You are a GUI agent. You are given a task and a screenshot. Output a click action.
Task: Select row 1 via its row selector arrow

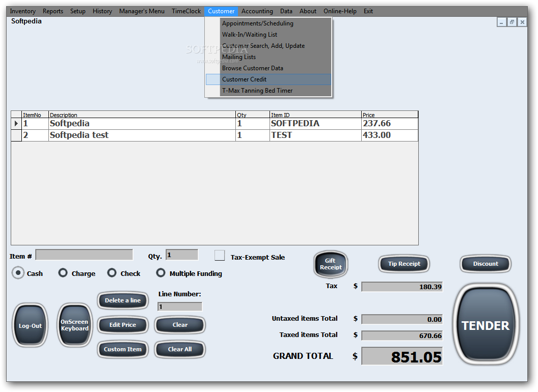(16, 124)
